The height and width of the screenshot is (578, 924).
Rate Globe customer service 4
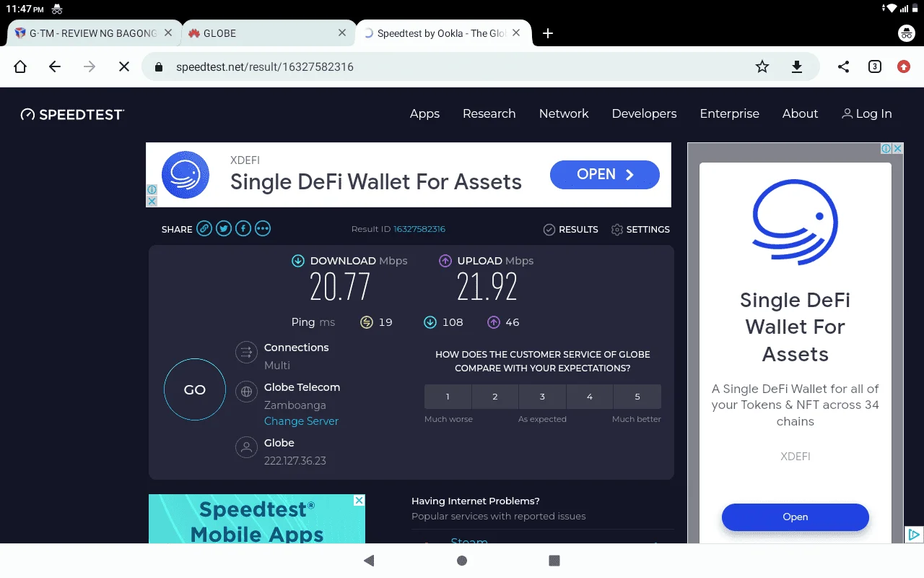[590, 397]
